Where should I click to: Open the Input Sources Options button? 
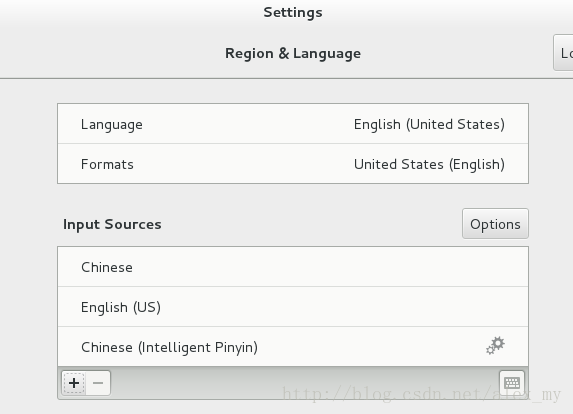pyautogui.click(x=495, y=224)
